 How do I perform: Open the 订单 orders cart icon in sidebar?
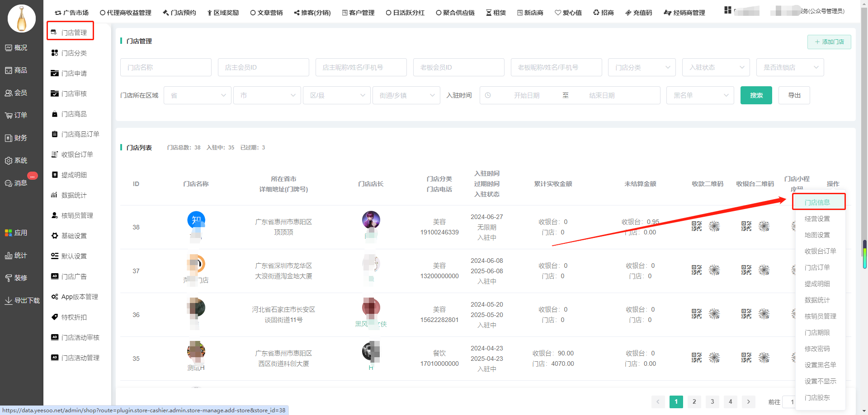pyautogui.click(x=9, y=116)
